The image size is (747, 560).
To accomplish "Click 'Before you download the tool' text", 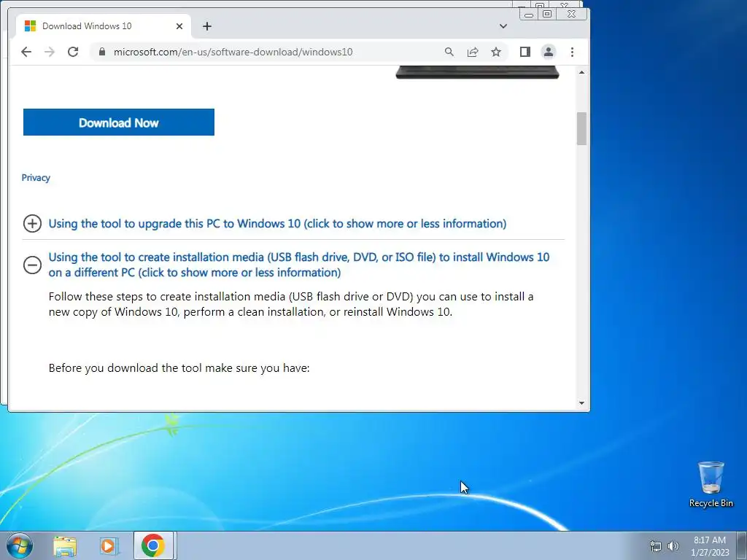I will pyautogui.click(x=179, y=368).
